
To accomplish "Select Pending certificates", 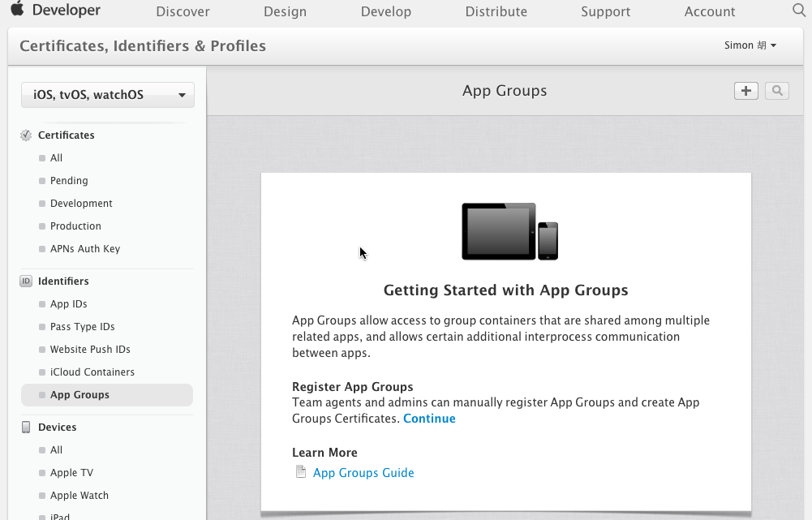I will tap(69, 181).
